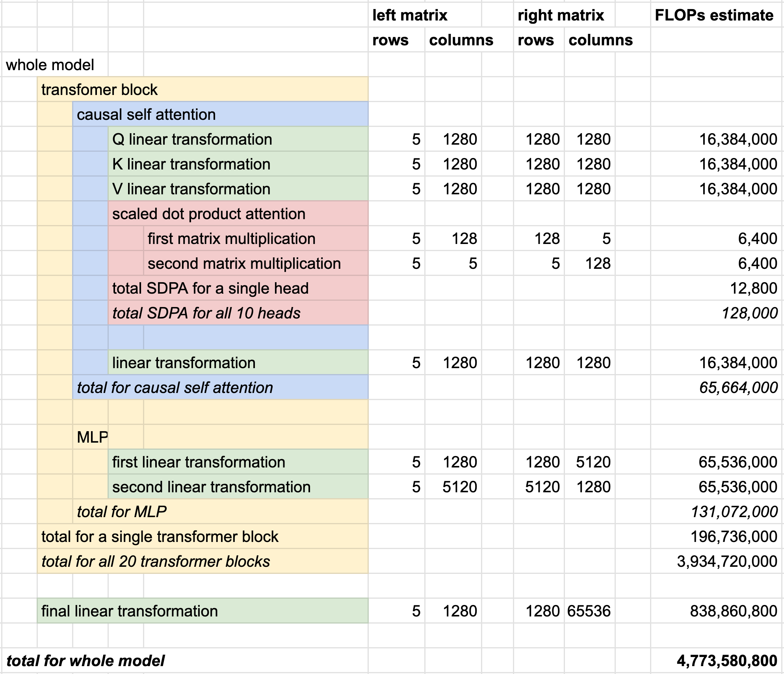The height and width of the screenshot is (674, 784).
Task: Click the 'K linear transformation' label cell
Action: coord(191,164)
